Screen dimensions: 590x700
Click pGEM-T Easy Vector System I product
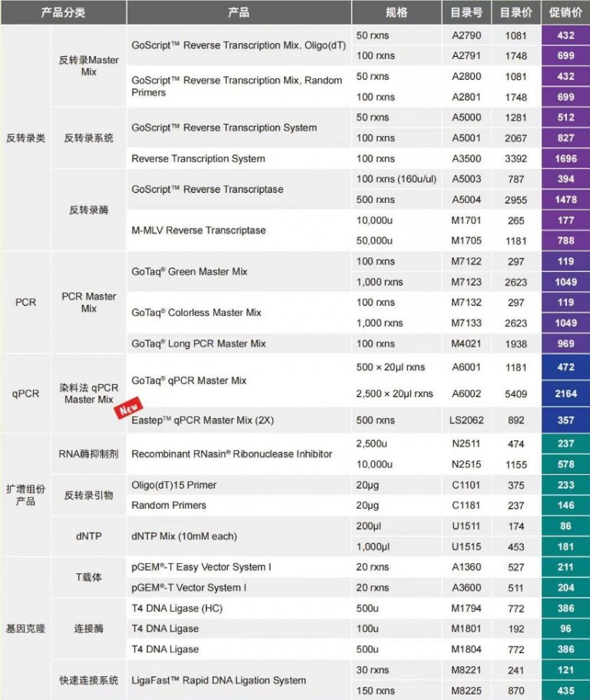coord(201,567)
